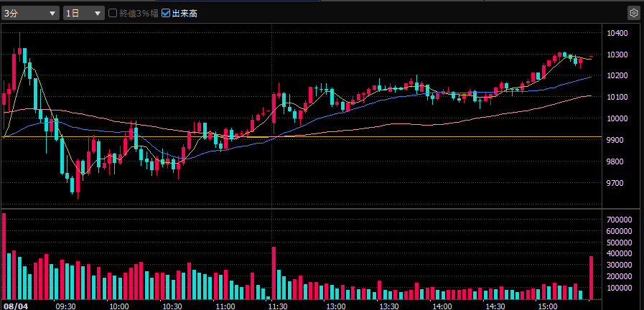Click the 11:00 time axis label

click(226, 306)
